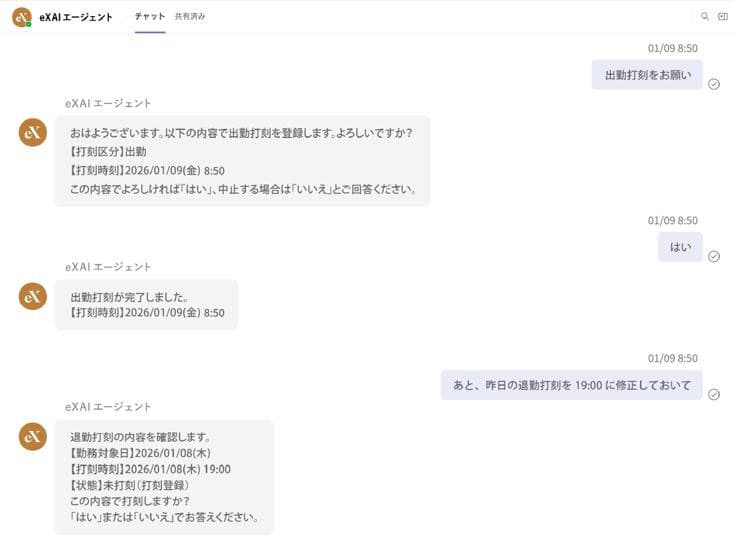Click agent avatar next to 退勤打刻の内容を確認します

point(33,437)
